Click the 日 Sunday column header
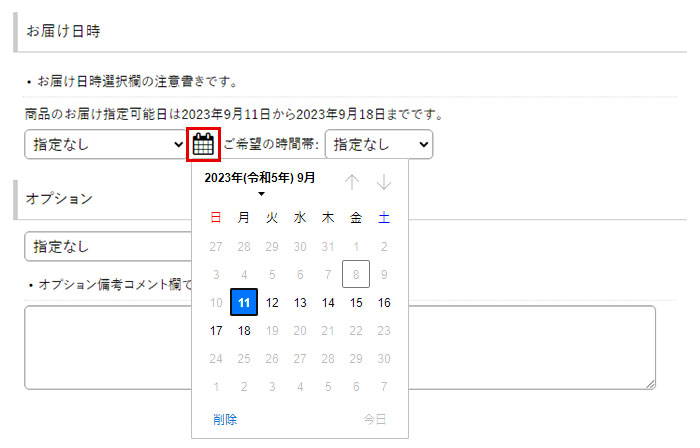The image size is (700, 448). point(216,218)
